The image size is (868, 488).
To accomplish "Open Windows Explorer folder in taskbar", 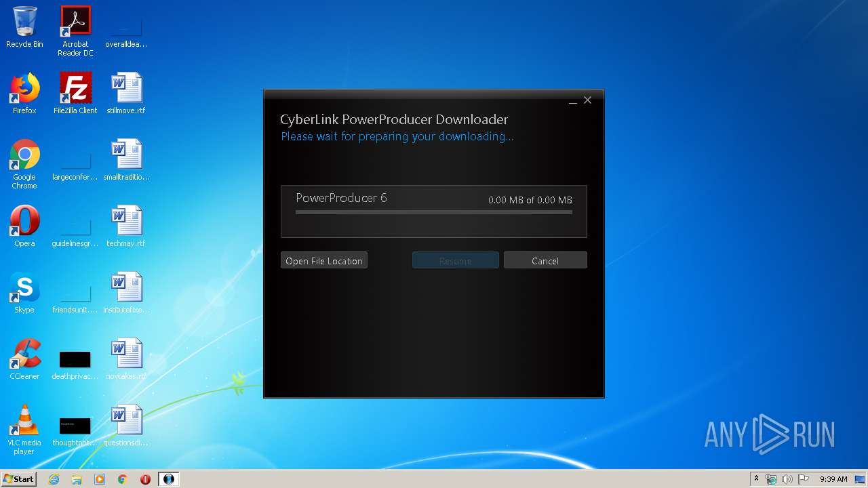I will (x=77, y=479).
